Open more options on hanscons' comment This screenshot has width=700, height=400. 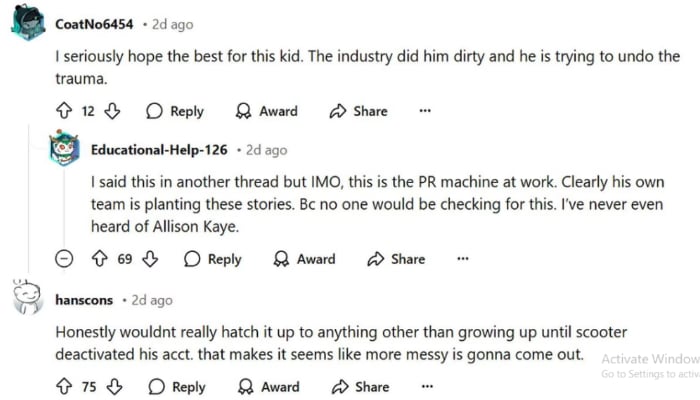click(425, 387)
